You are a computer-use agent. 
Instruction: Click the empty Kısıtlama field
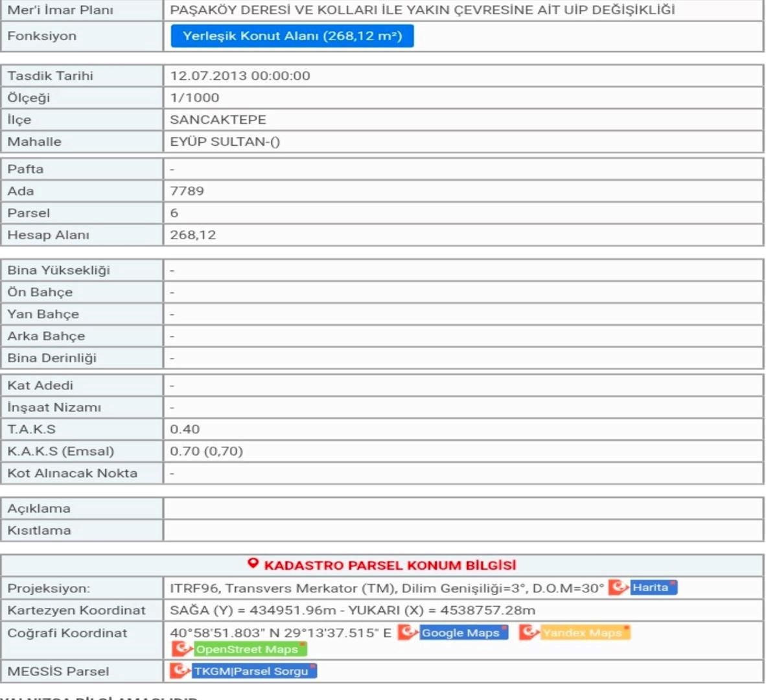tap(463, 530)
